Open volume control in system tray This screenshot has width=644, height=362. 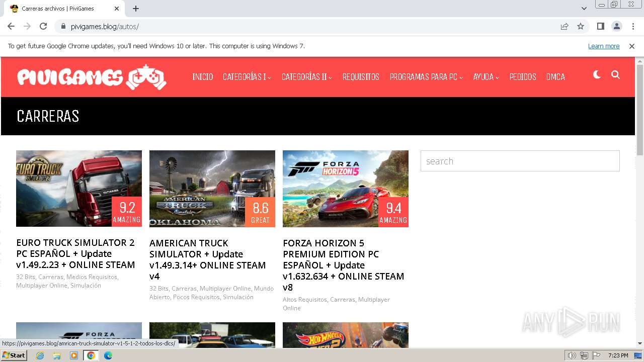point(572,355)
